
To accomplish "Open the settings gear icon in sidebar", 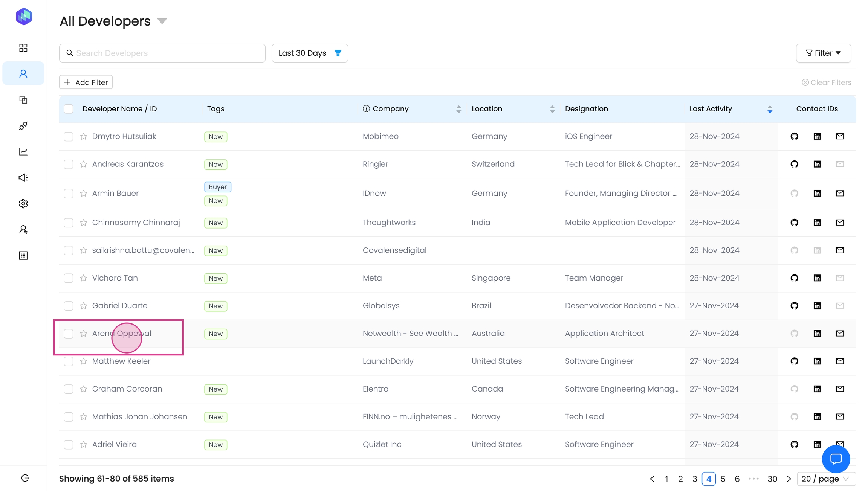I will click(23, 204).
